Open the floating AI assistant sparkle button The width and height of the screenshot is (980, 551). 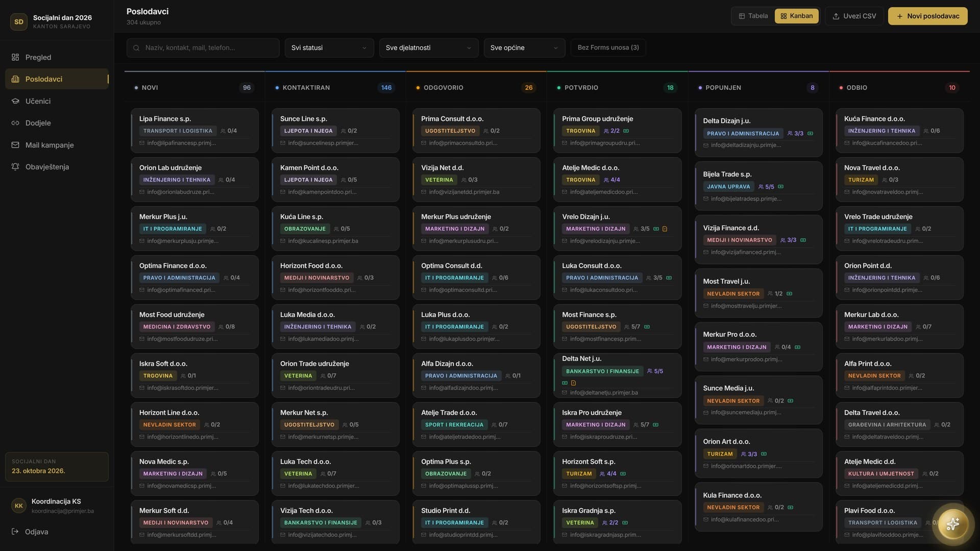point(952,524)
